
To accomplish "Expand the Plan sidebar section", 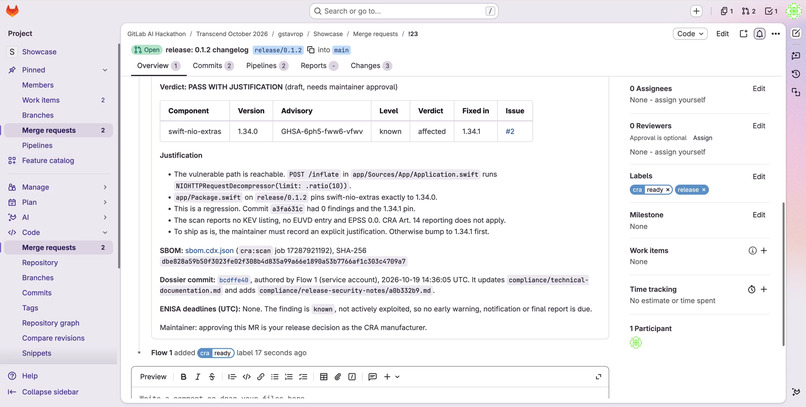I will [x=105, y=202].
